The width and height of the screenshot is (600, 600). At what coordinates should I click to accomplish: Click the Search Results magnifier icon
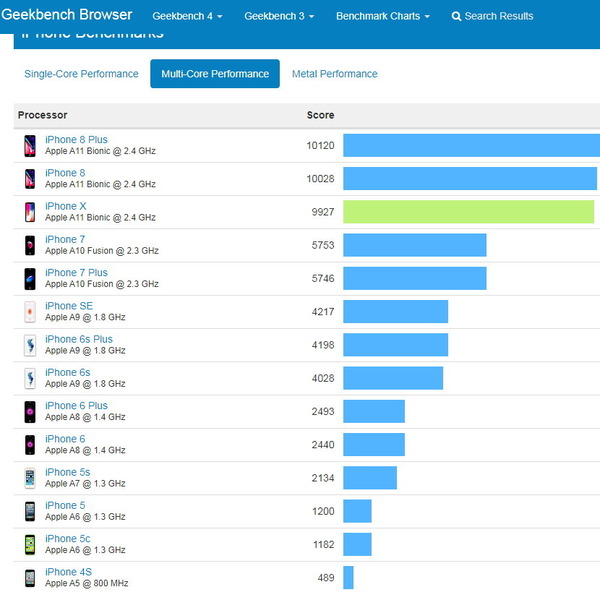(x=457, y=17)
